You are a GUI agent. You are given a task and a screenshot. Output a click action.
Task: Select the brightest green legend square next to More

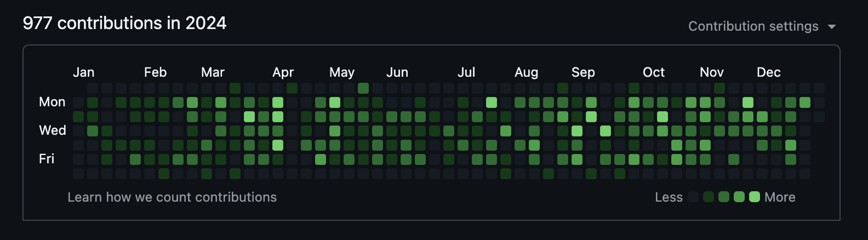click(755, 197)
